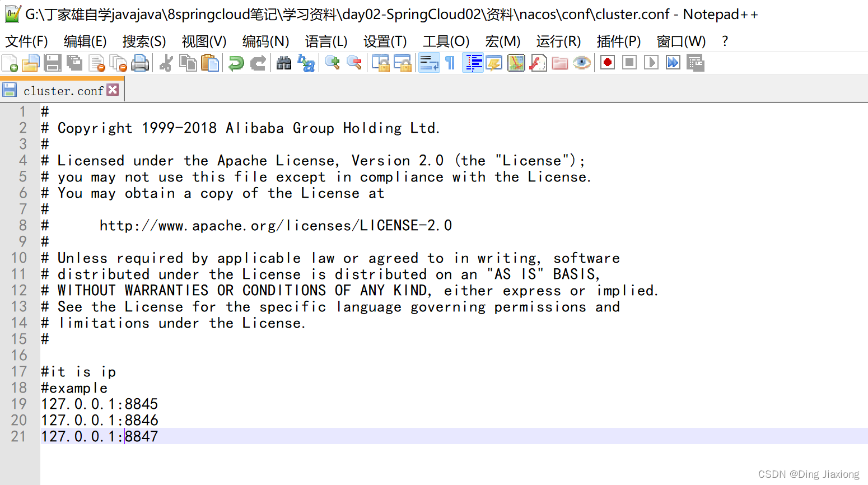Save the current file with the single floppy icon
This screenshot has height=485, width=868.
(53, 63)
